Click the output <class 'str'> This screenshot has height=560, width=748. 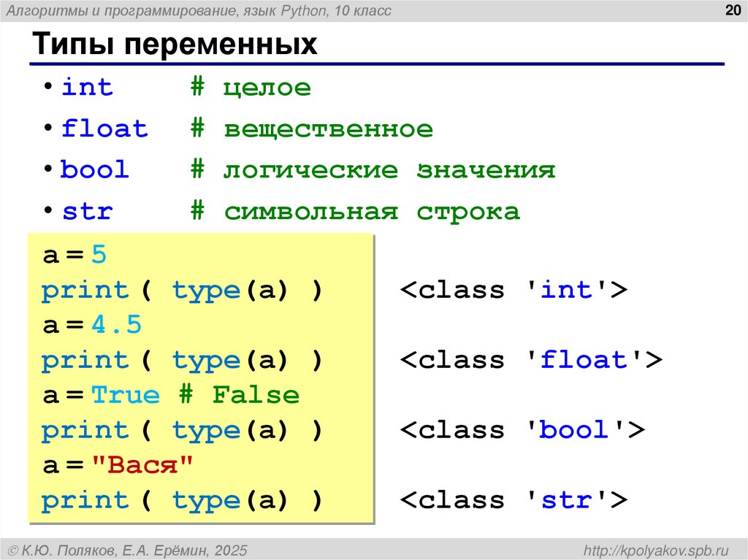[x=514, y=500]
